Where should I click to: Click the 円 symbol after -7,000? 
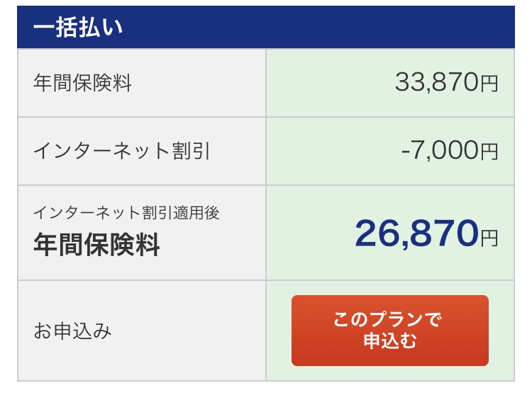click(x=489, y=151)
